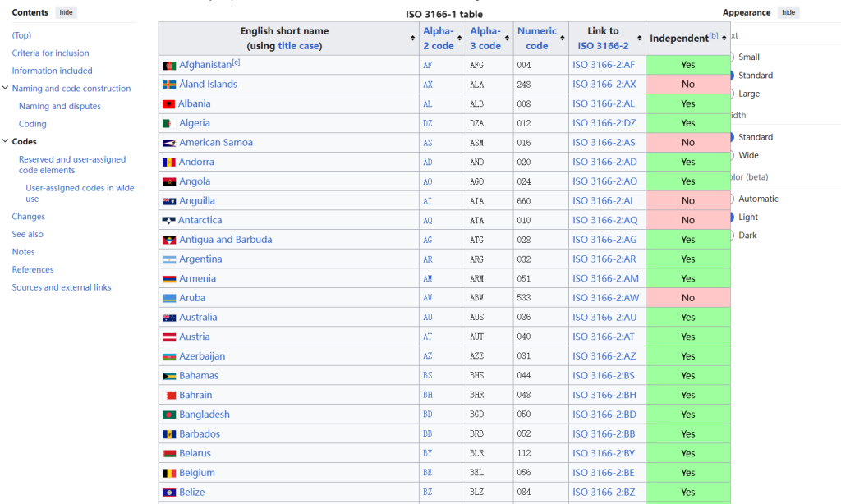
Task: Sort table by Independent column arrow
Action: pyautogui.click(x=724, y=39)
